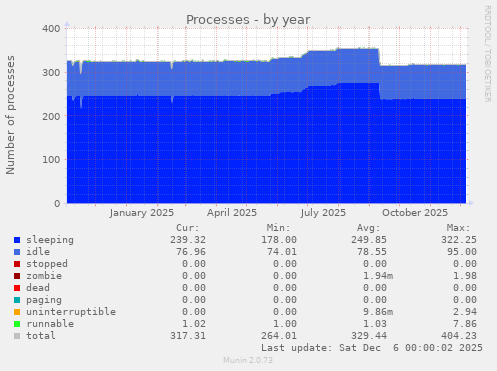Click the 'Min:' column header
Image resolution: width=497 pixels, height=371 pixels.
click(278, 228)
